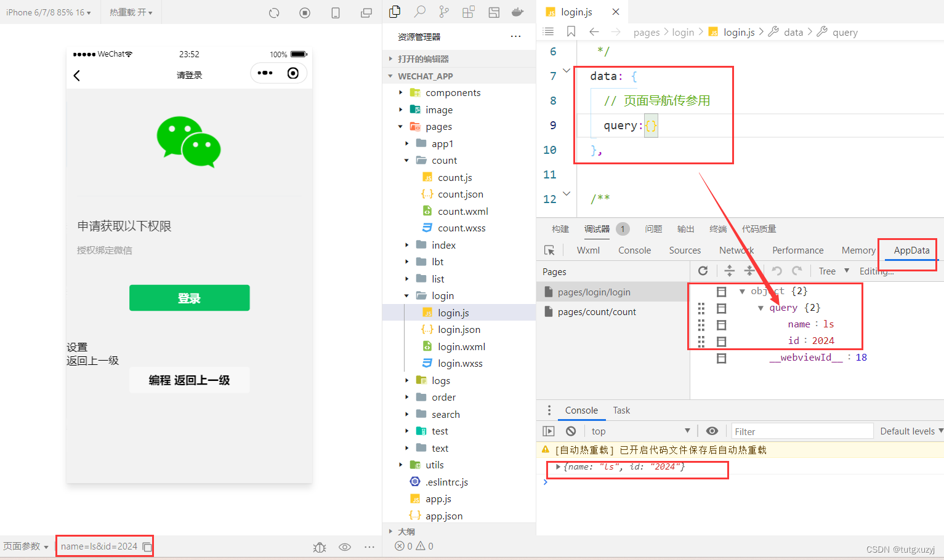The image size is (944, 560).
Task: Toggle live expression eye icon in console
Action: tap(712, 431)
